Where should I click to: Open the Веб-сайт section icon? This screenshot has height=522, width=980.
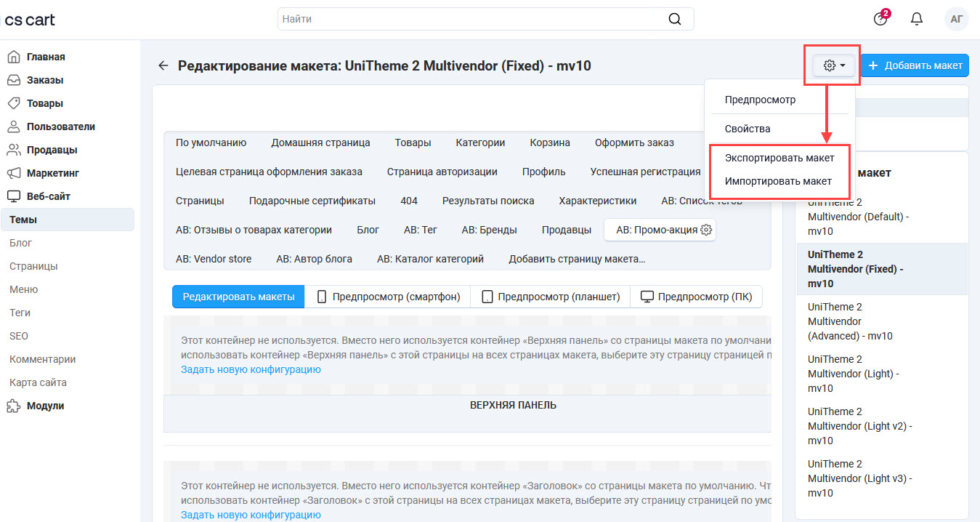pos(15,196)
